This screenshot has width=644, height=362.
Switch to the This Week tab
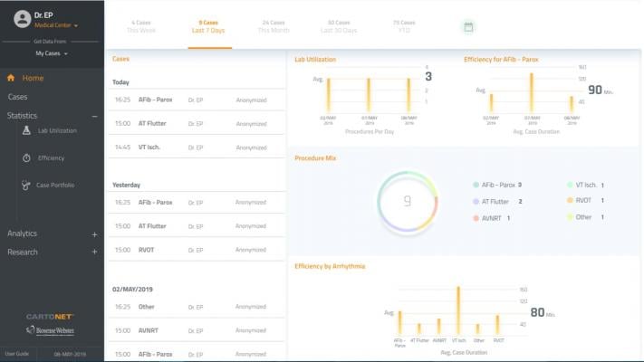(141, 26)
